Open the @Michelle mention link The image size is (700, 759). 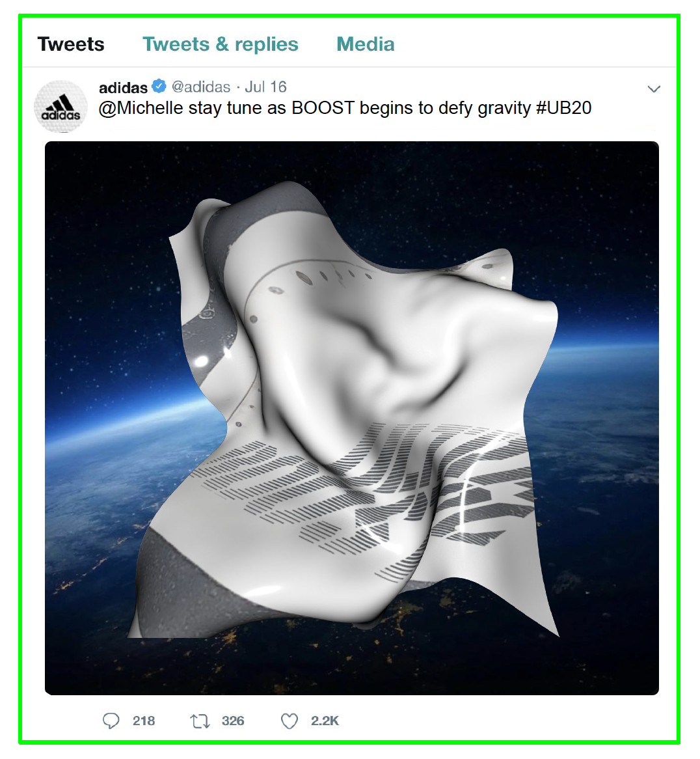pyautogui.click(x=141, y=108)
